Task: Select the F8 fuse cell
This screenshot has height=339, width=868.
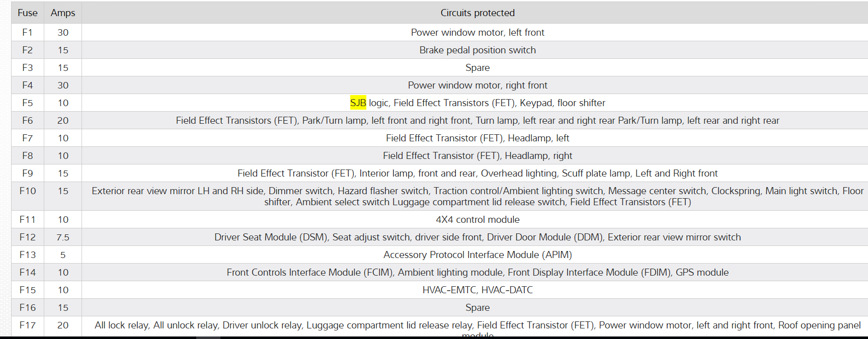Action: coord(28,156)
